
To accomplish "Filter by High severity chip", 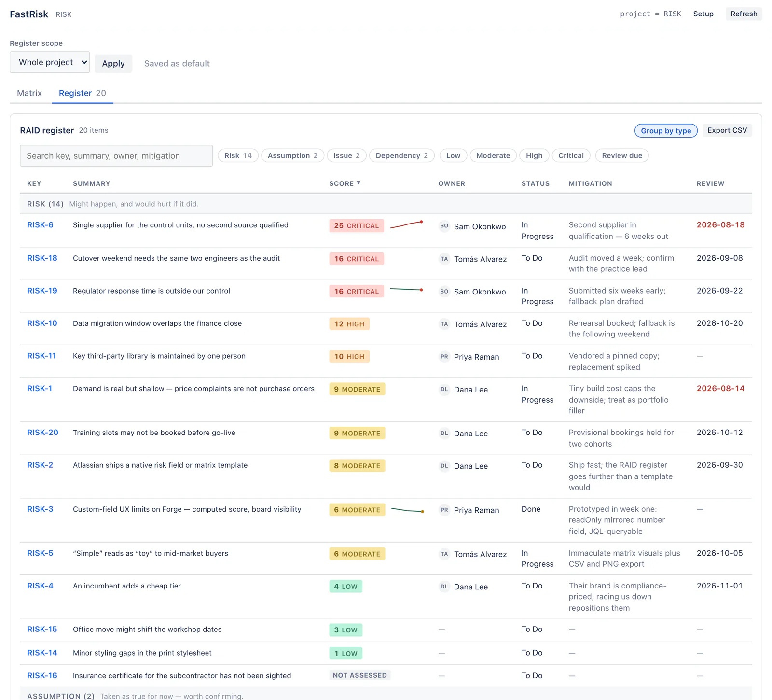I will [534, 155].
